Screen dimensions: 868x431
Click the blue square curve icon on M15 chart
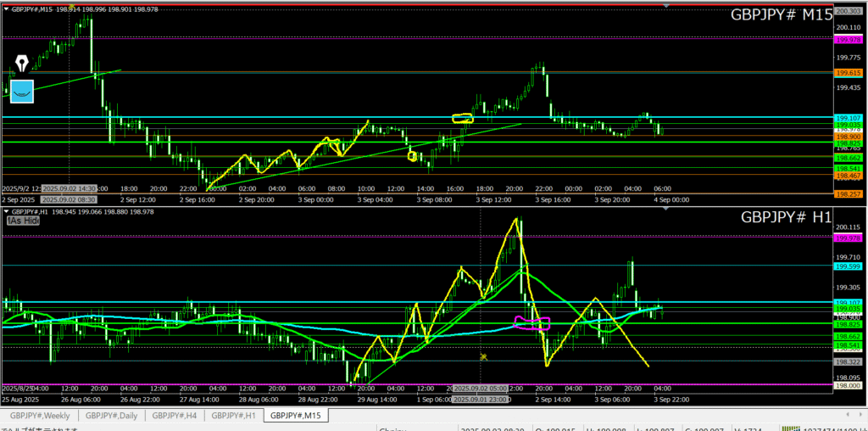pos(22,92)
